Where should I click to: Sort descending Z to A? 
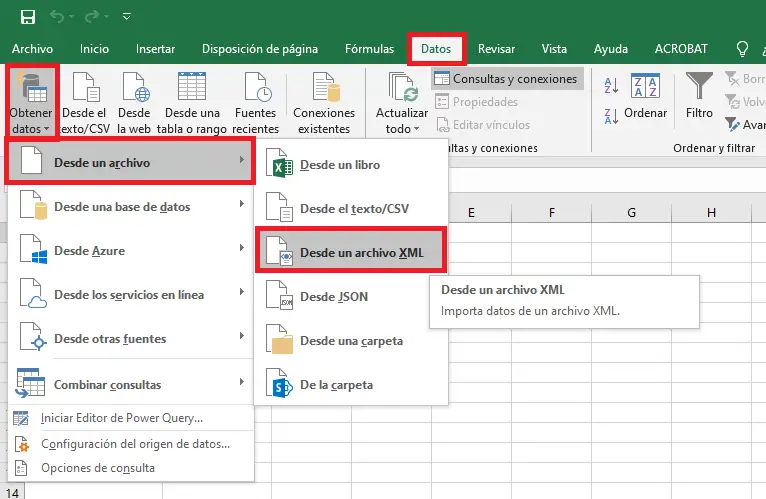(611, 116)
